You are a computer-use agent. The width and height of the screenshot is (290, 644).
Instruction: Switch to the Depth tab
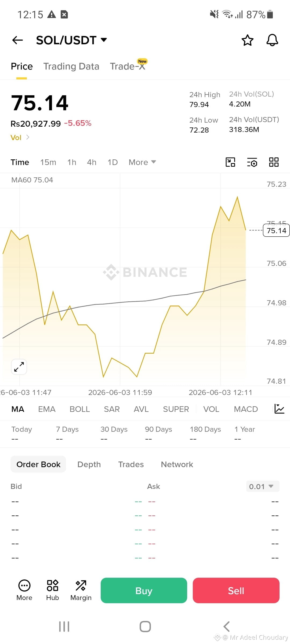(x=89, y=464)
